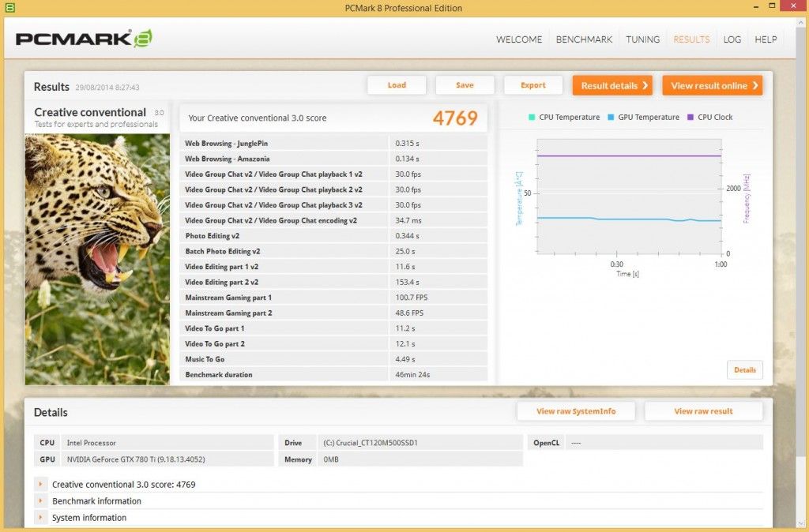Image resolution: width=809 pixels, height=532 pixels.
Task: Select Video To Go part 1 row
Action: tap(333, 328)
